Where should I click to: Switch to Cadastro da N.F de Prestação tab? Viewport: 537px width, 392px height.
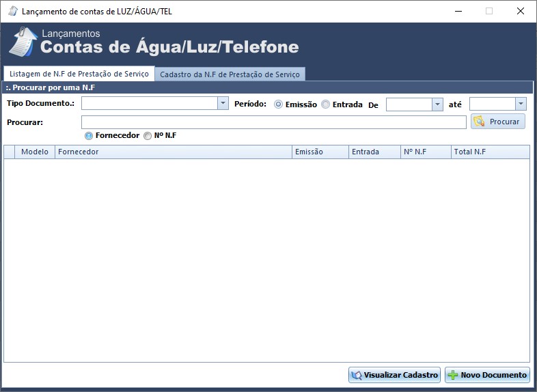[x=230, y=74]
